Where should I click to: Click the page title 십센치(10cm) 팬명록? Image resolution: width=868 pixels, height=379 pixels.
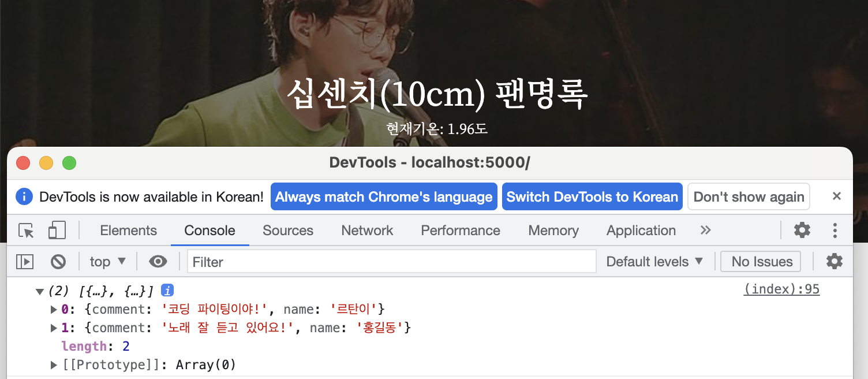[437, 94]
